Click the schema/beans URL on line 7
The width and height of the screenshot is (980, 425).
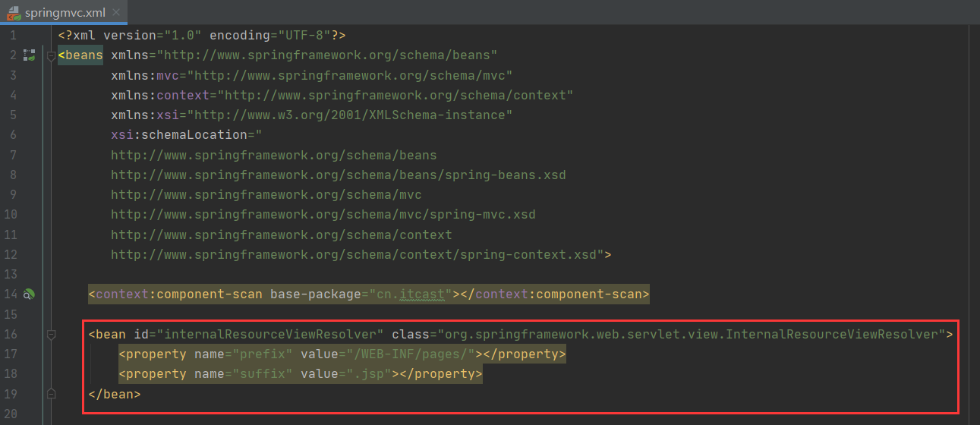[x=274, y=155]
